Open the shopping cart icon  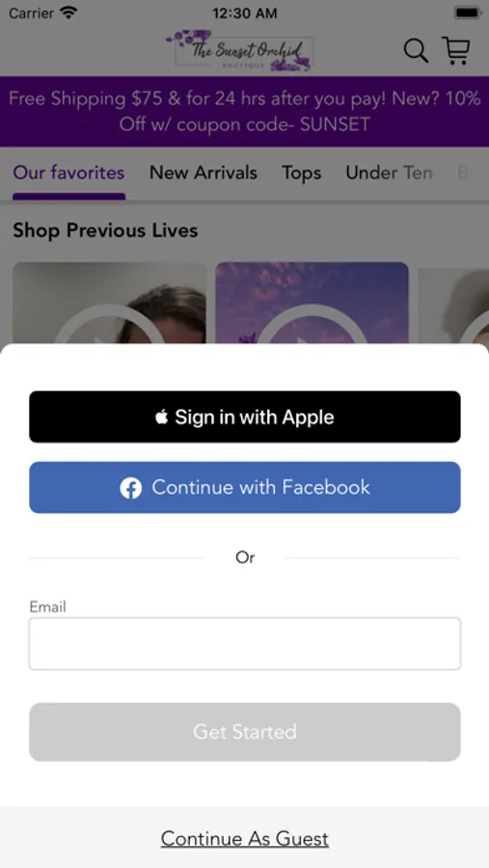pyautogui.click(x=456, y=50)
